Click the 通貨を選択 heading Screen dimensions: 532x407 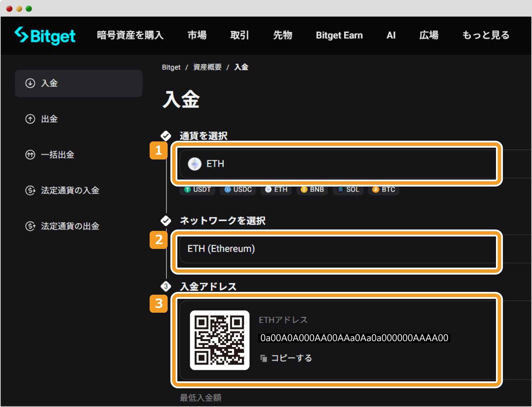tap(204, 136)
